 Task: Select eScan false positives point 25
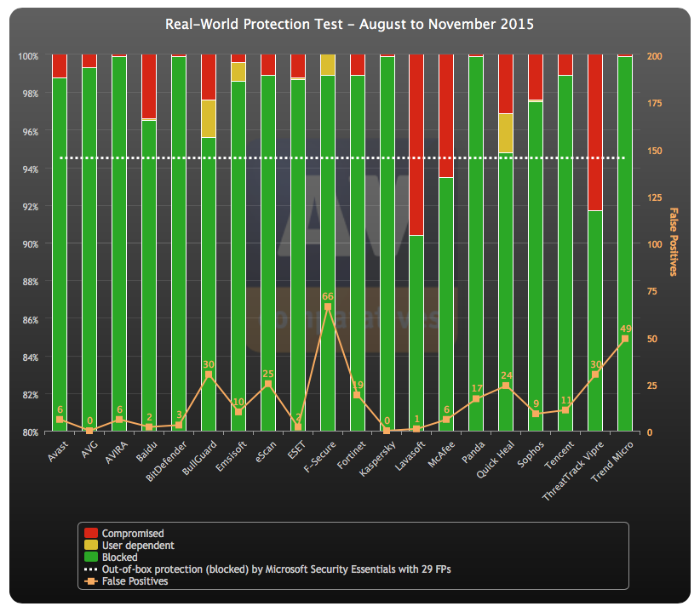tap(268, 384)
